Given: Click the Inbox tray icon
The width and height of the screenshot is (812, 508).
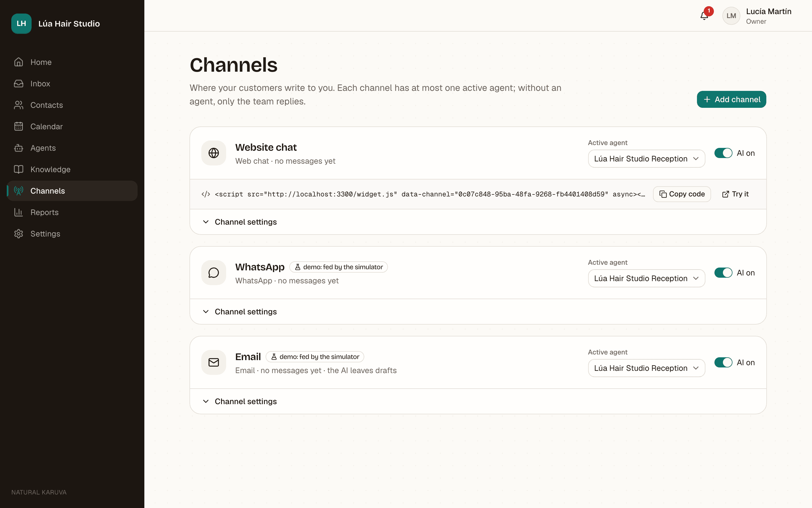Looking at the screenshot, I should tap(18, 84).
